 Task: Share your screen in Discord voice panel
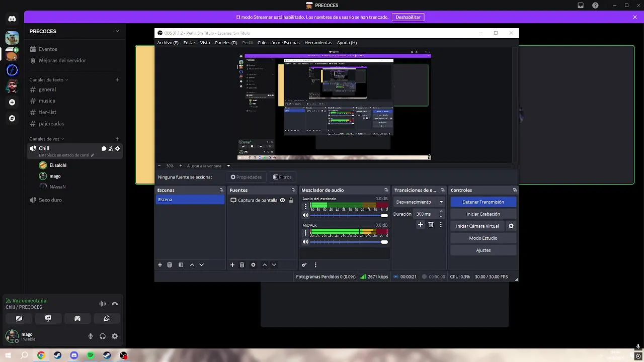pos(48,318)
